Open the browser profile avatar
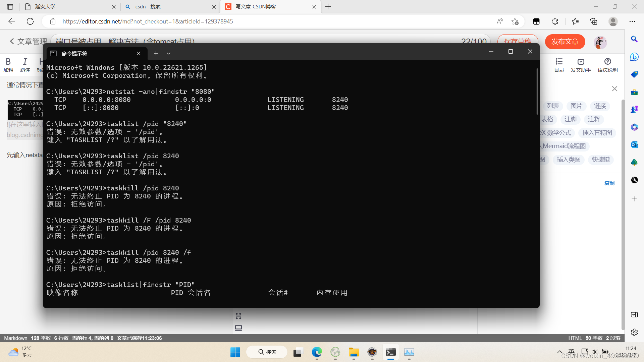The width and height of the screenshot is (644, 362). (x=613, y=21)
